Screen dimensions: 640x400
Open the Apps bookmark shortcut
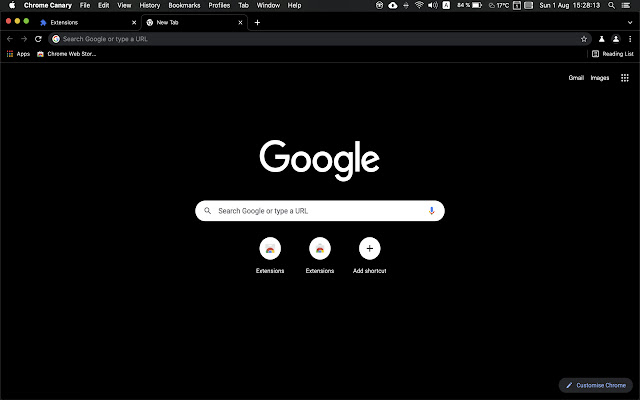[18, 54]
